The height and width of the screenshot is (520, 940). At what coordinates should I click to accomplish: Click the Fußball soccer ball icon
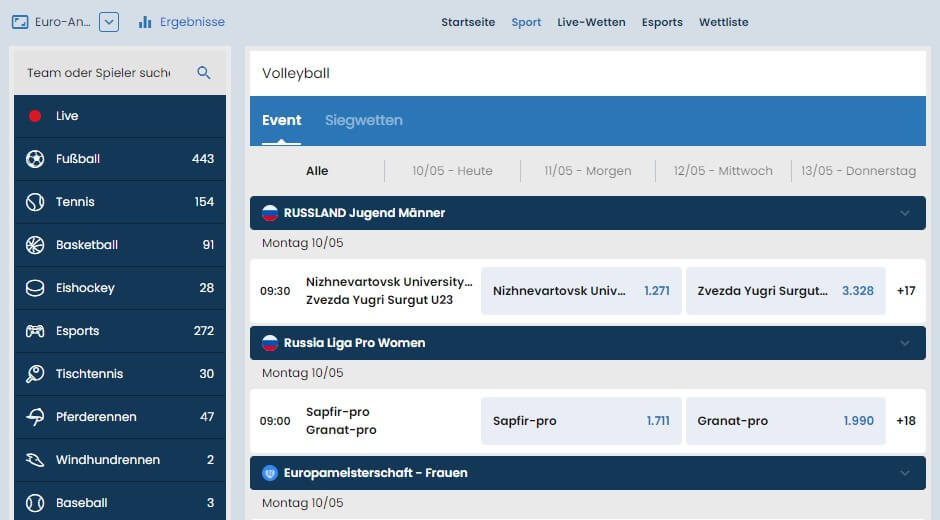point(35,159)
